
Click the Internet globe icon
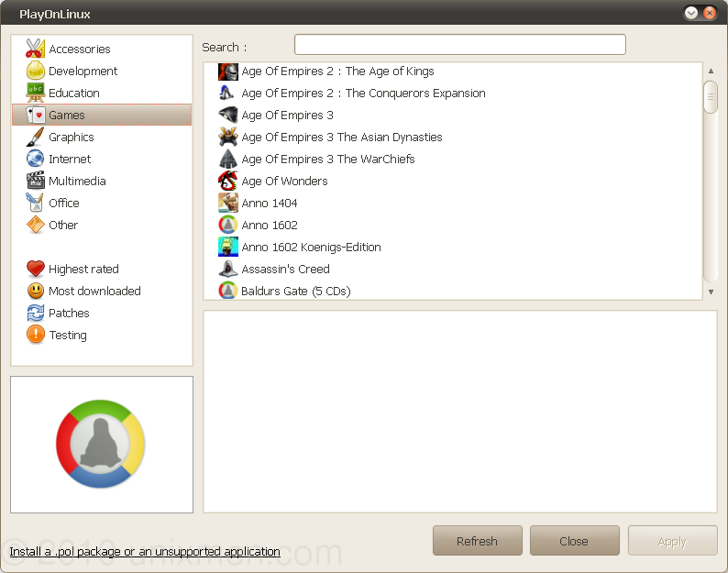35,159
